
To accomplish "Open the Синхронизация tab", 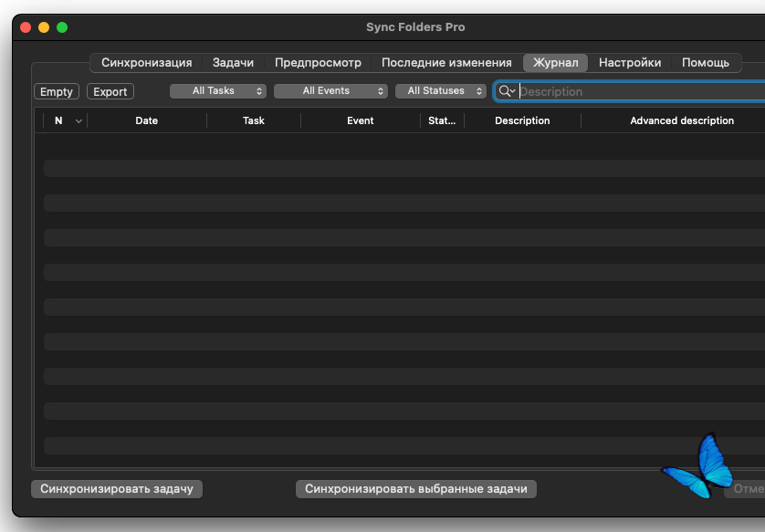I will click(146, 63).
